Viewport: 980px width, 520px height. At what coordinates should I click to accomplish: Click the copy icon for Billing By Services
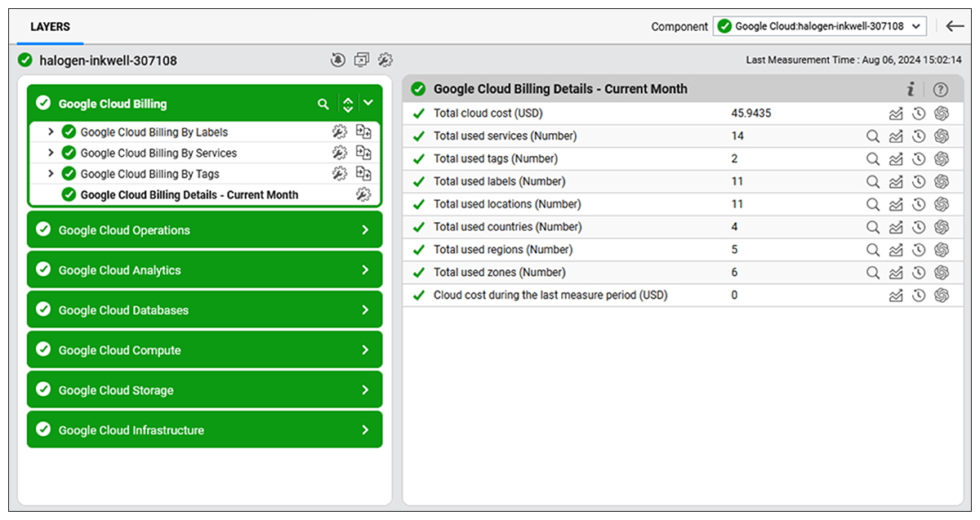tap(363, 153)
